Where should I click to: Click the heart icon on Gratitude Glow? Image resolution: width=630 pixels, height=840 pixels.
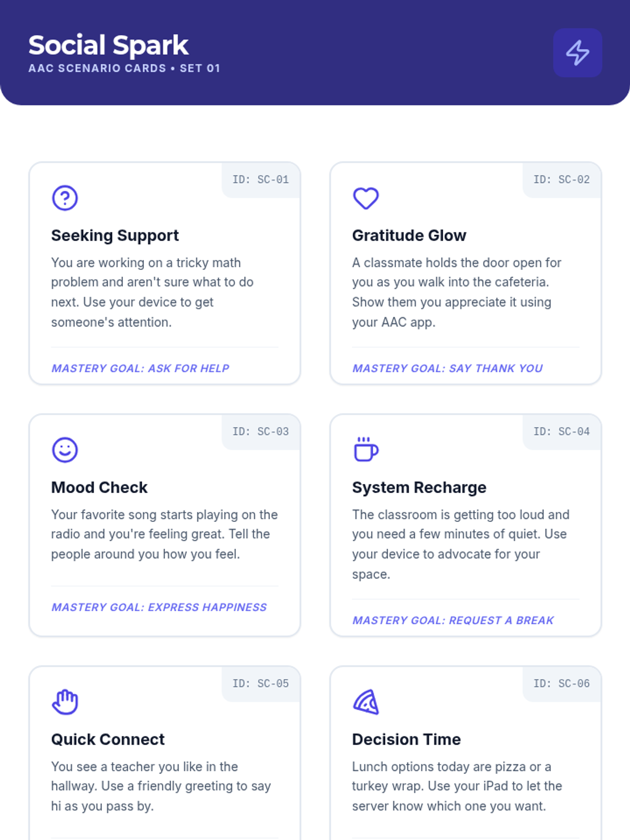pos(366,198)
